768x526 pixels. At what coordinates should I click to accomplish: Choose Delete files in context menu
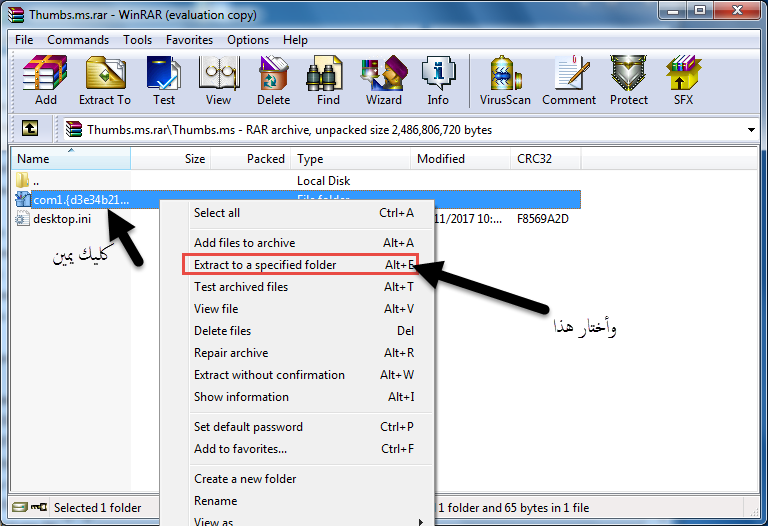[x=304, y=331]
